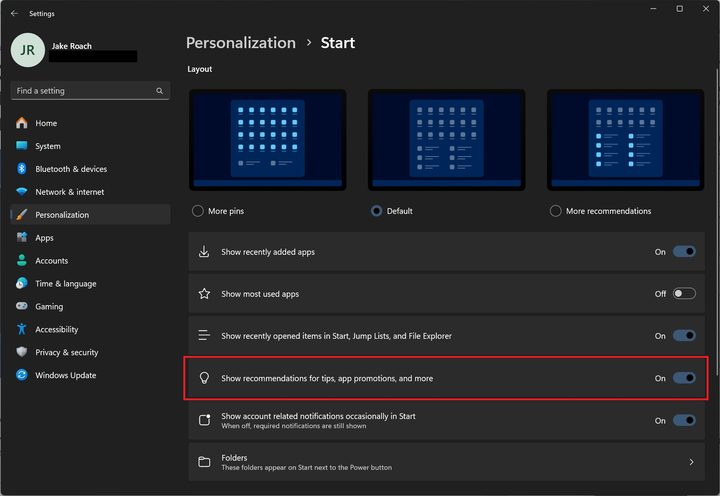Viewport: 720px width, 496px height.
Task: Click 'Show recently added apps' text
Action: [x=268, y=252]
